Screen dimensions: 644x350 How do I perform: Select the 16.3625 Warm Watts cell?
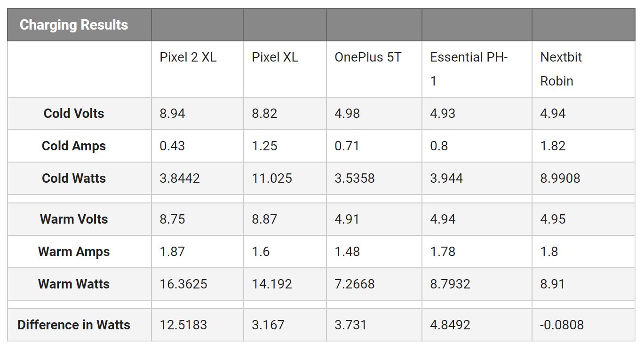(x=183, y=284)
